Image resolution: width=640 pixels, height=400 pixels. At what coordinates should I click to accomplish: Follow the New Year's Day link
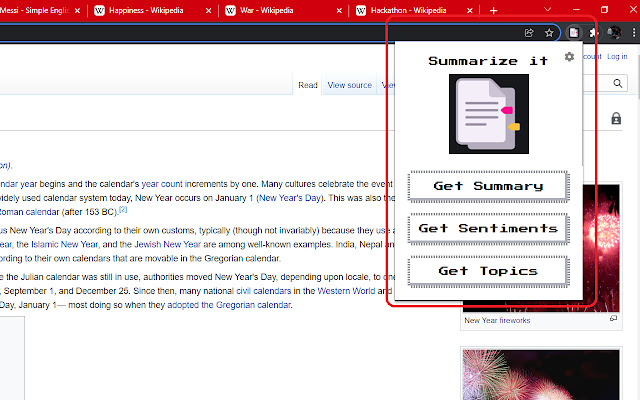coord(290,198)
